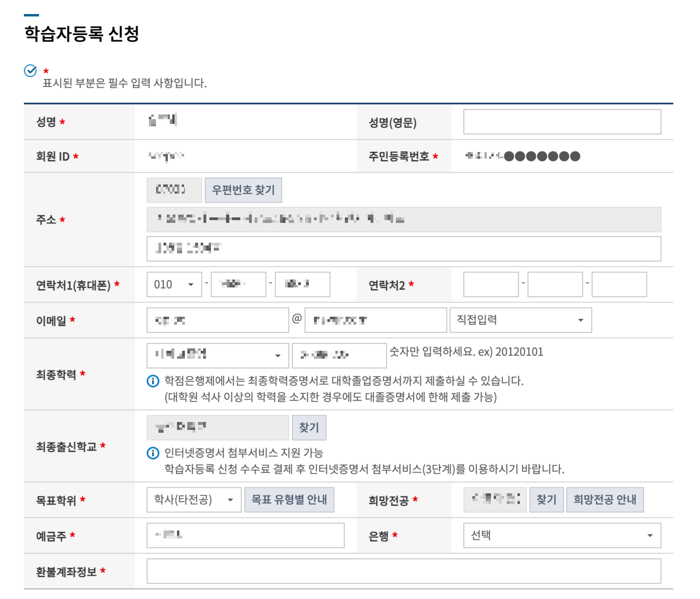Viewport: 700px width, 599px height.
Task: Focus the 성명(영문) input field
Action: tap(562, 122)
